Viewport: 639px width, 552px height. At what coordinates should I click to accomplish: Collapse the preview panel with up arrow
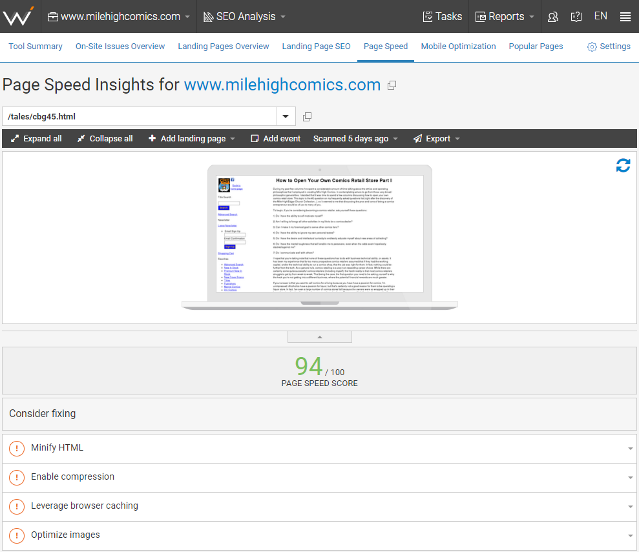point(320,336)
